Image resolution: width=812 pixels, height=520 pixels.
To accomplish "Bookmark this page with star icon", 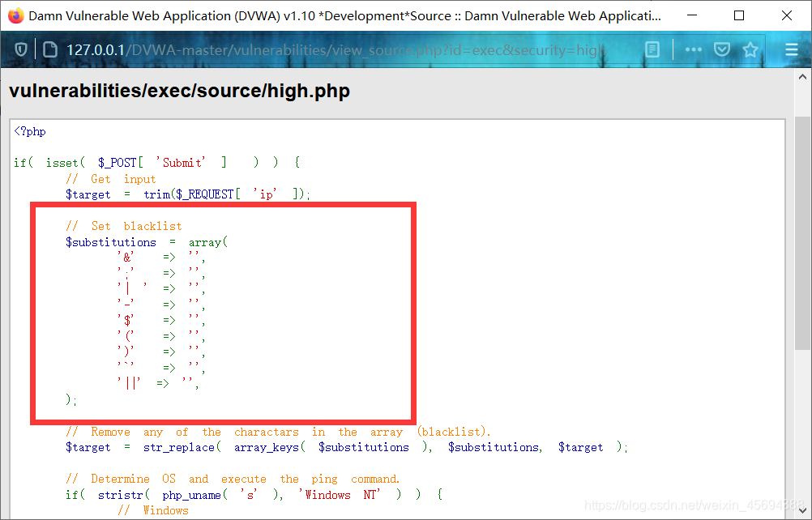I will (x=750, y=49).
